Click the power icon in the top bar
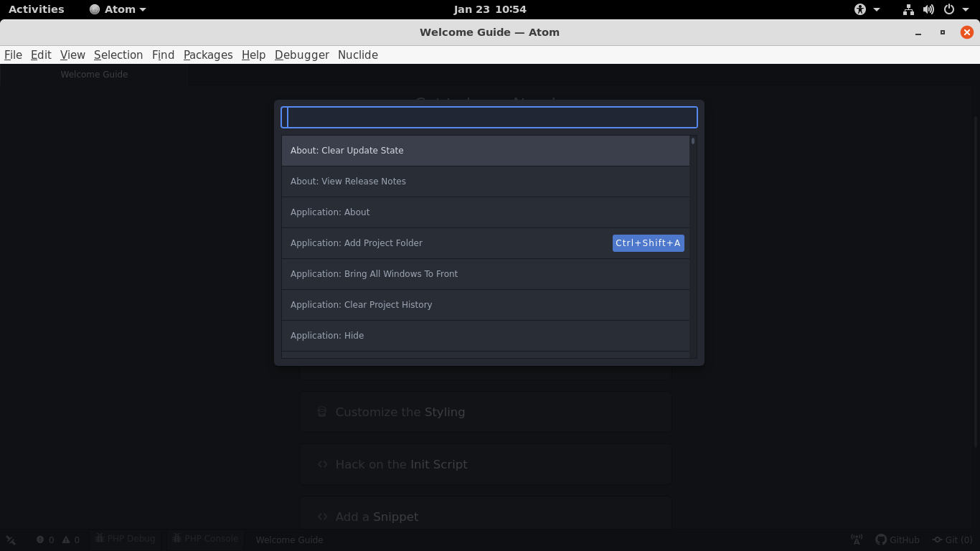This screenshot has height=551, width=980. point(949,9)
